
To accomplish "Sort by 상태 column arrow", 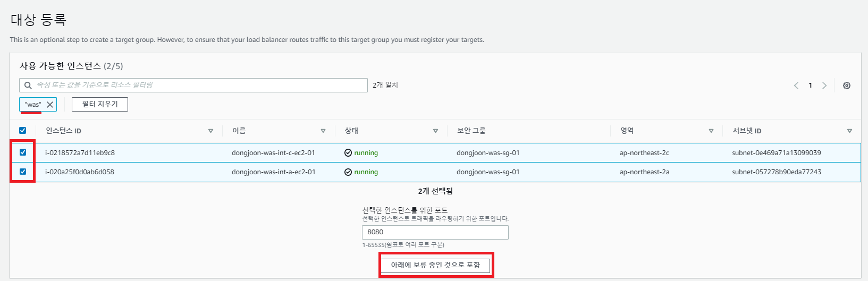I will pyautogui.click(x=436, y=131).
